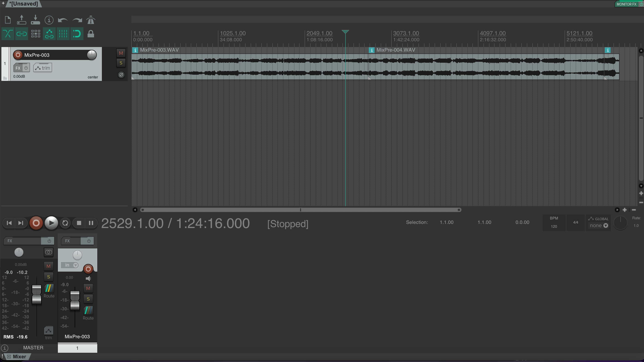Viewport: 644px width, 362px height.
Task: Solo the MixPre-003 track
Action: pyautogui.click(x=121, y=63)
